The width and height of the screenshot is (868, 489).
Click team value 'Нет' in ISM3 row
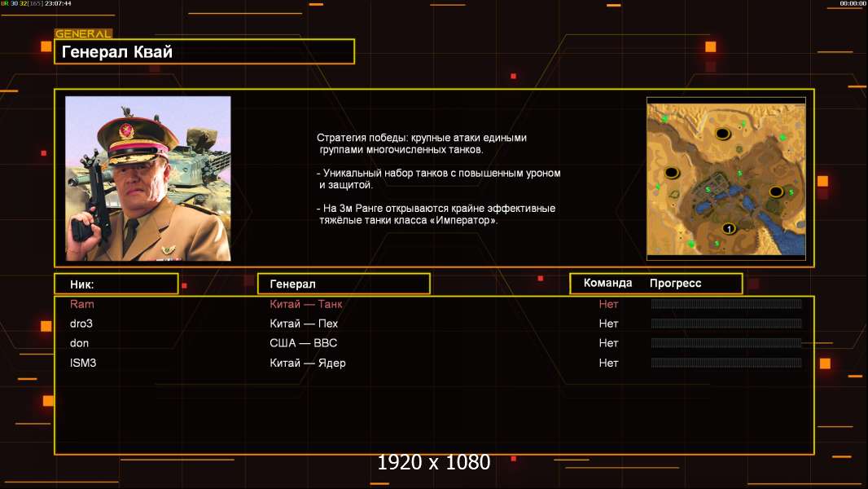[608, 363]
